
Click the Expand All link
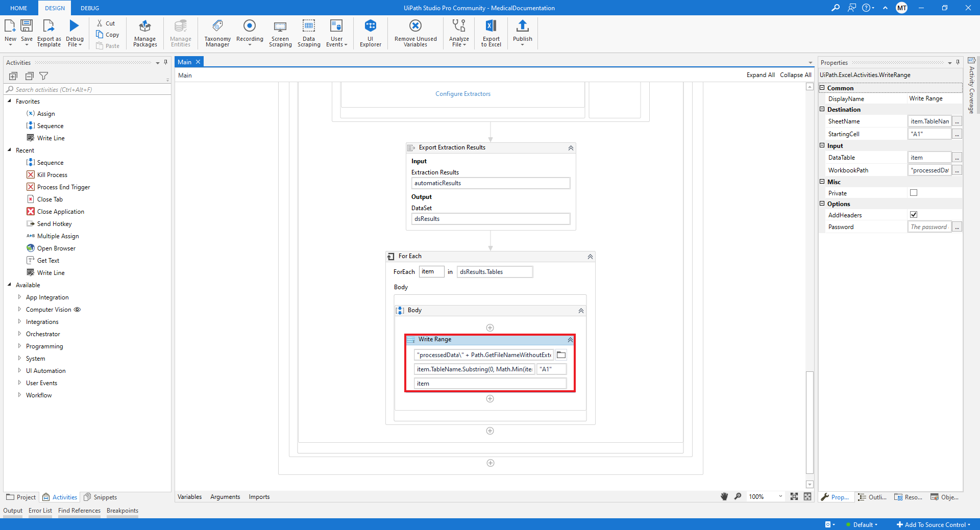[x=760, y=75]
